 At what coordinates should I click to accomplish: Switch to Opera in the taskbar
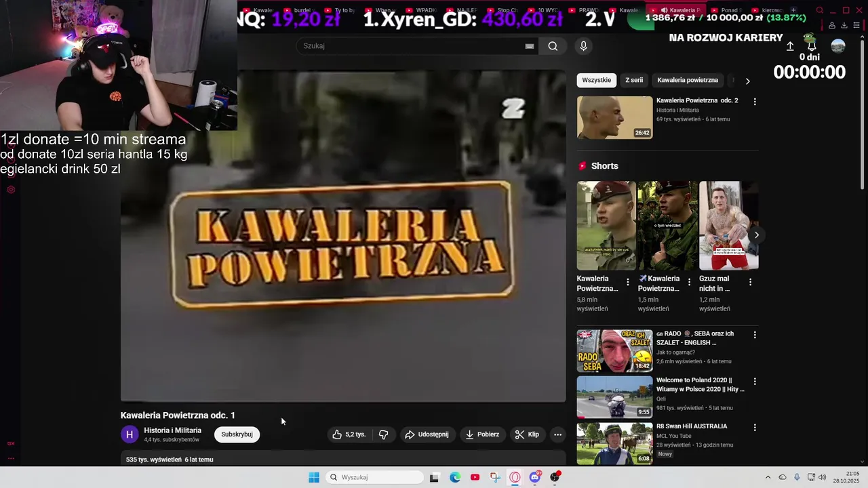pos(515,477)
